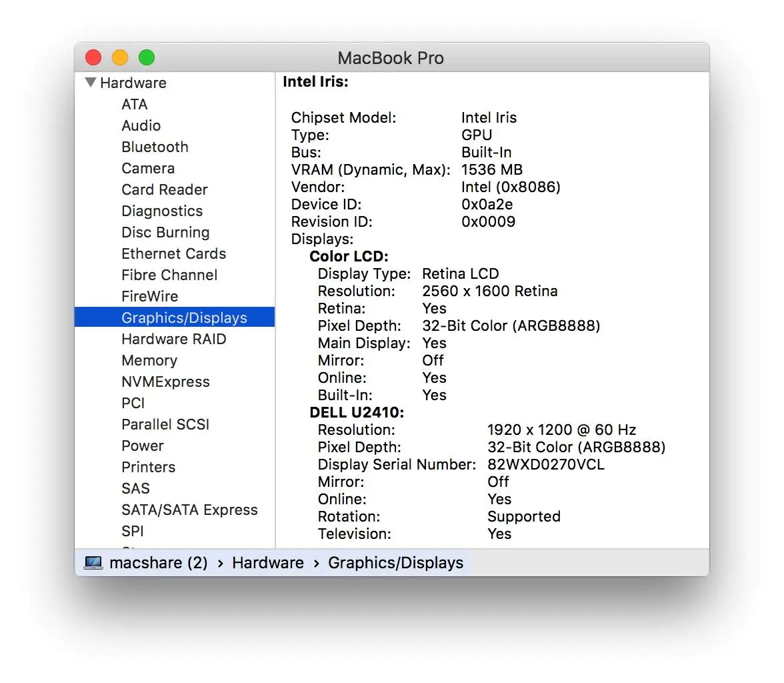Select SPI in the sidebar

tap(133, 531)
